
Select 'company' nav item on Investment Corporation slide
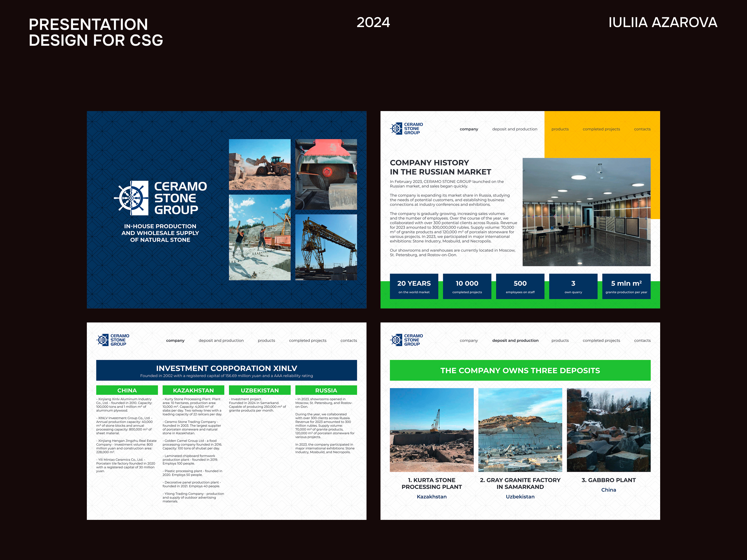pyautogui.click(x=175, y=341)
